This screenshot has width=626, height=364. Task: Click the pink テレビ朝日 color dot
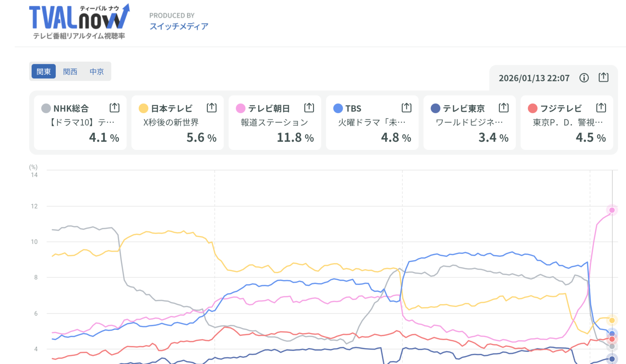click(x=240, y=108)
